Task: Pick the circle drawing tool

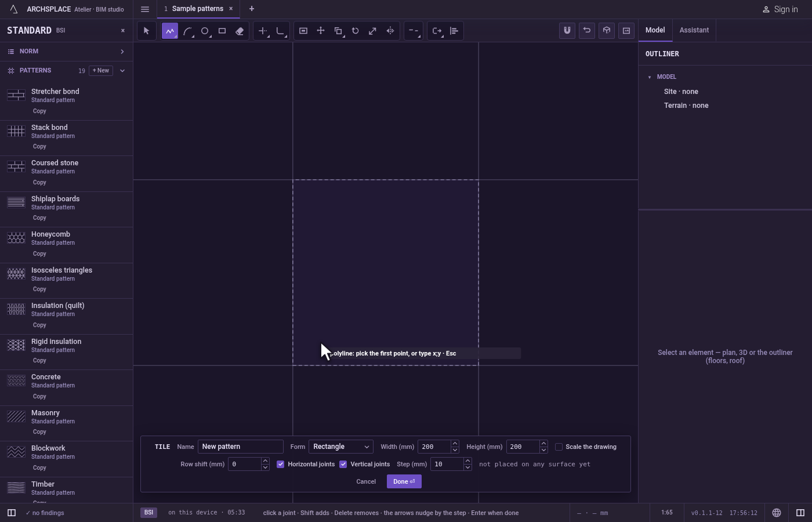Action: (205, 31)
